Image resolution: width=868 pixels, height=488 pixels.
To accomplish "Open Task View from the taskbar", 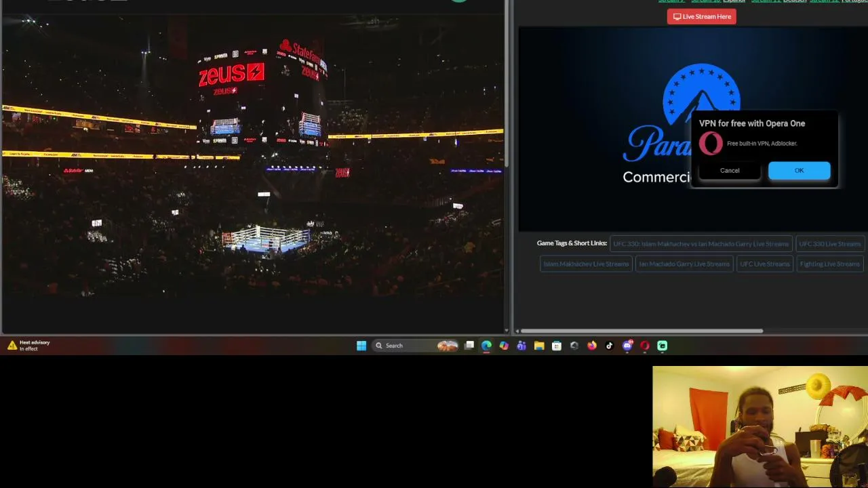I will 469,346.
